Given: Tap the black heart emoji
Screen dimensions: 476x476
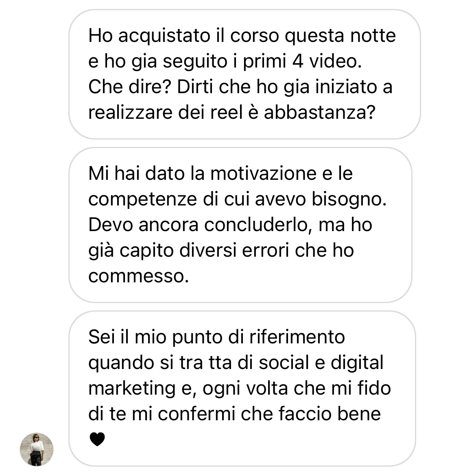Looking at the screenshot, I should coord(97,439).
